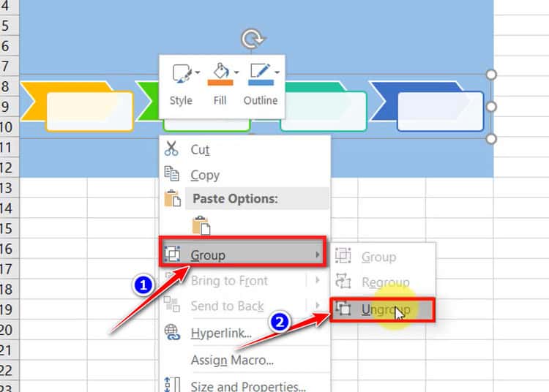Select row header 5

click(x=10, y=26)
